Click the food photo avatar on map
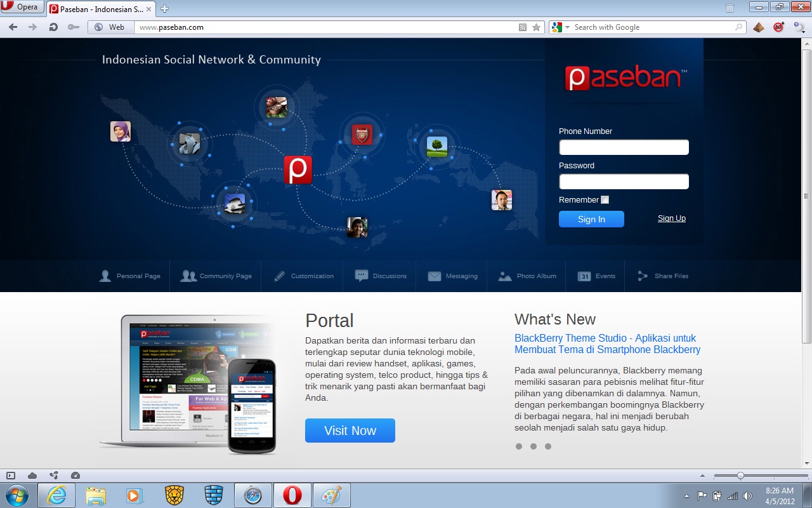The height and width of the screenshot is (508, 812). click(x=277, y=107)
